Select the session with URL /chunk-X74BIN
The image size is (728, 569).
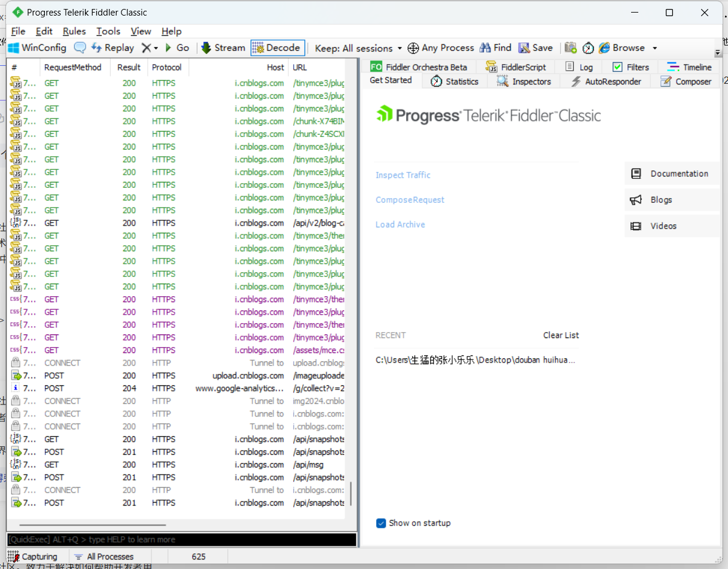(177, 121)
